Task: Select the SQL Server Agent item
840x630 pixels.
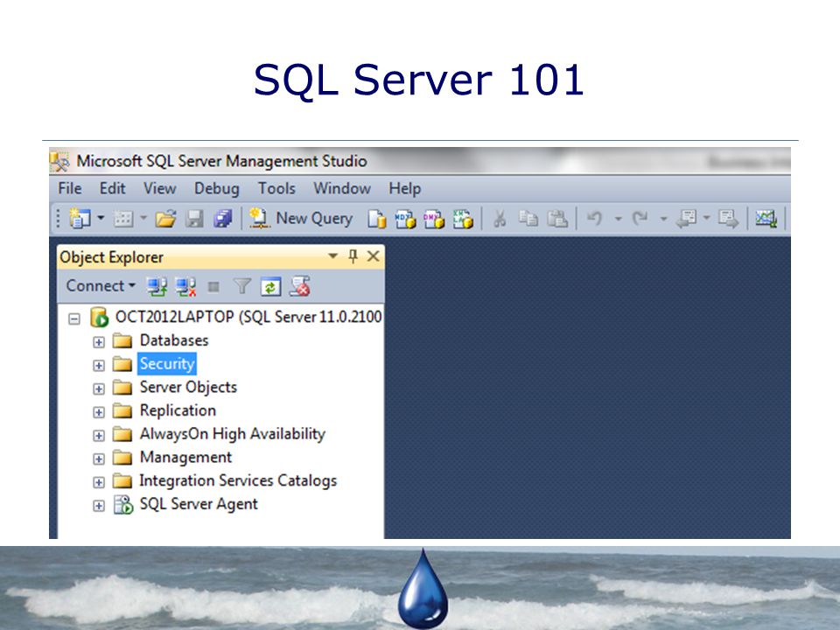Action: pos(199,504)
